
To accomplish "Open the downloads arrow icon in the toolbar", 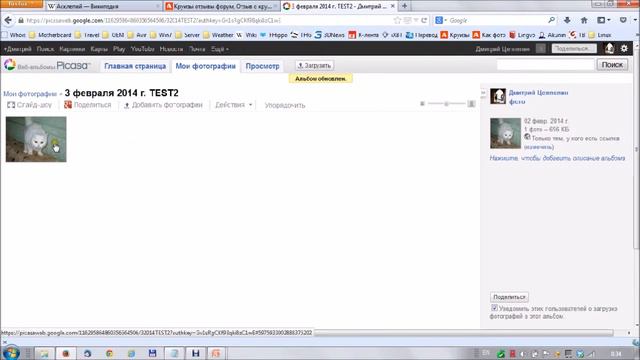I will coord(567,20).
